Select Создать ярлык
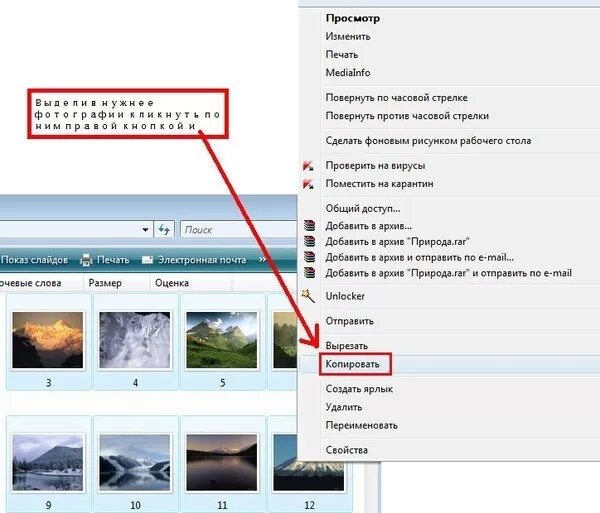The height and width of the screenshot is (513, 600). click(359, 389)
